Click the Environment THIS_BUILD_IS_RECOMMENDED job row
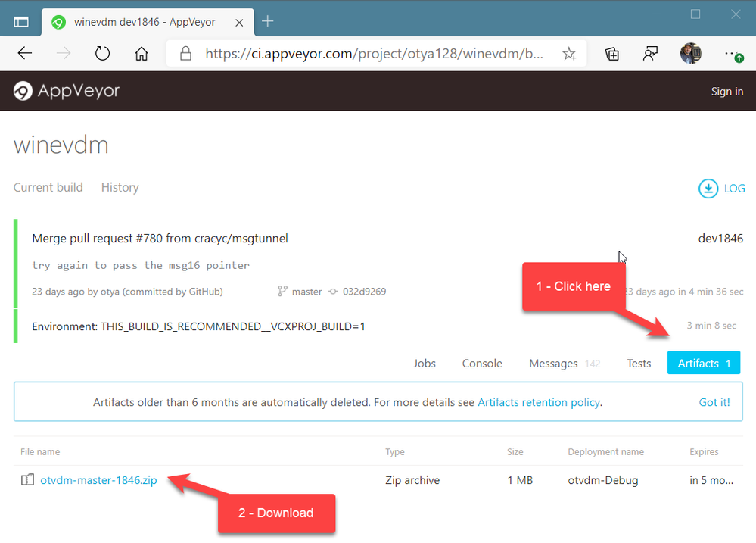 coord(198,326)
